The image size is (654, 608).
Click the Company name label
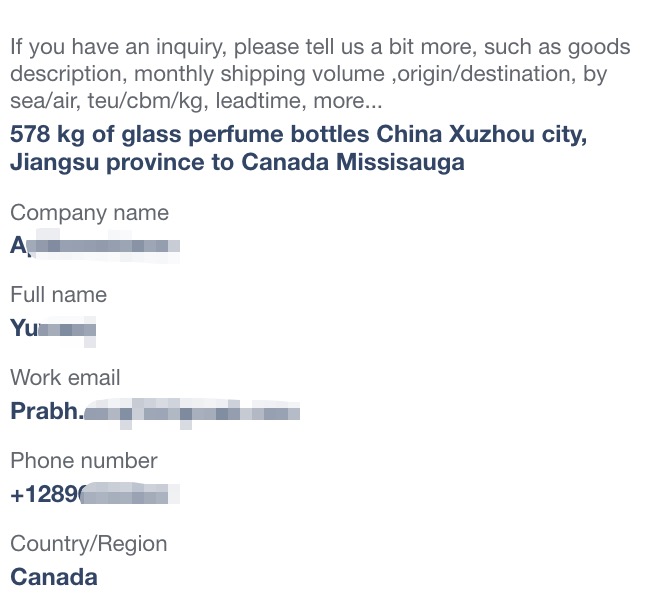click(89, 213)
